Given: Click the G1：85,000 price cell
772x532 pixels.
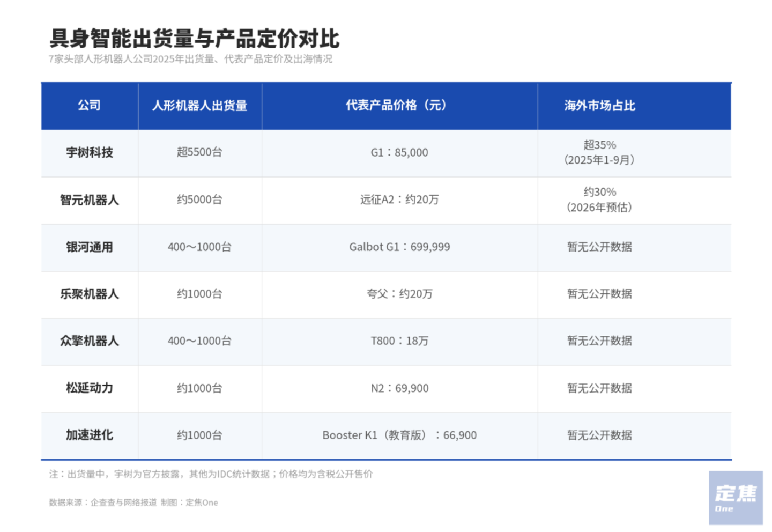Looking at the screenshot, I should 399,153.
